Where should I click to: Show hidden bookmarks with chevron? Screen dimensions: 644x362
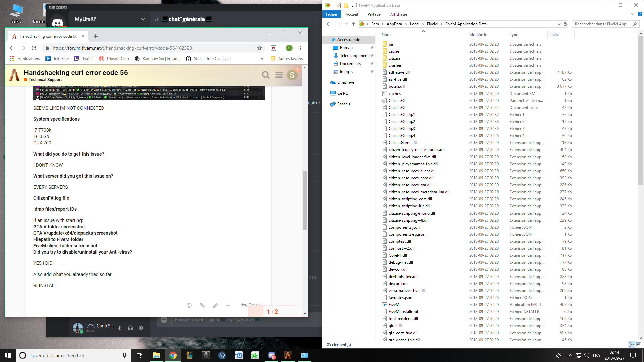[x=262, y=59]
